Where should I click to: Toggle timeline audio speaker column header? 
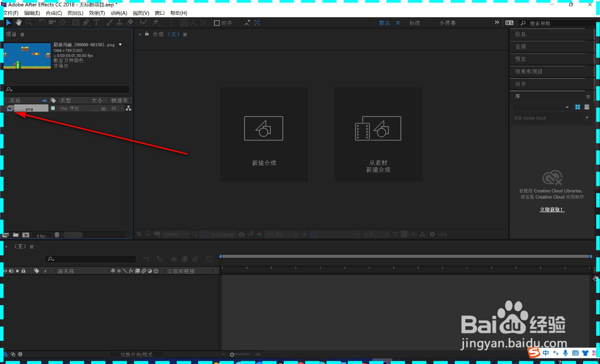[x=11, y=271]
